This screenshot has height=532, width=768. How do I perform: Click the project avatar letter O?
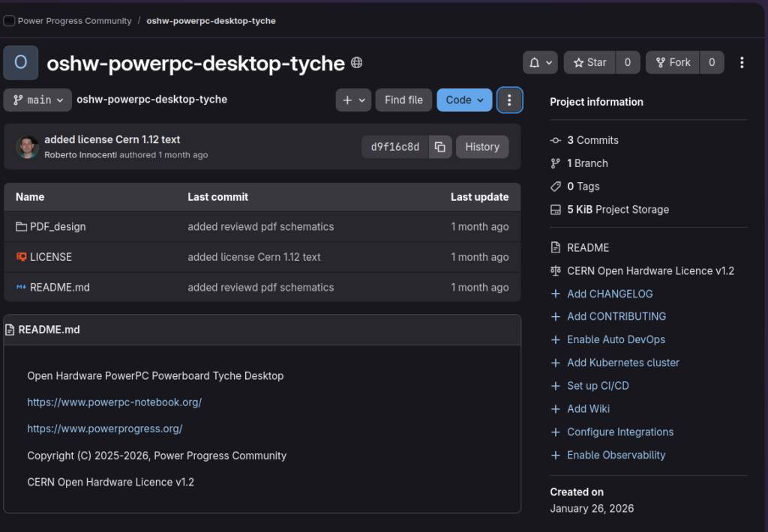[x=21, y=63]
